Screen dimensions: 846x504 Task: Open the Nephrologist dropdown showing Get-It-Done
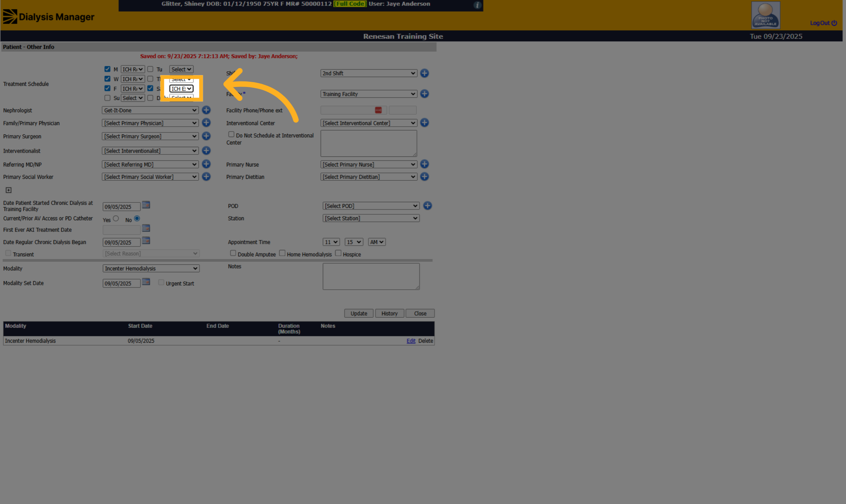(x=150, y=110)
